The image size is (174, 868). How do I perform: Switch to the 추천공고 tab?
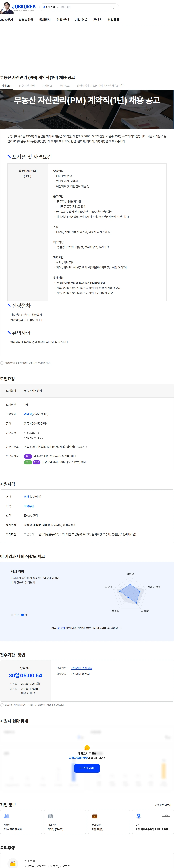coord(64,86)
